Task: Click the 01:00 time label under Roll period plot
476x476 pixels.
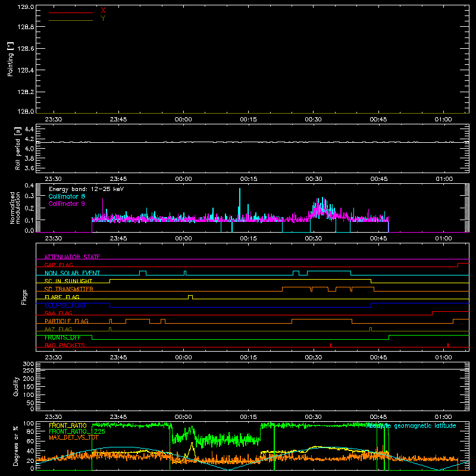Action: point(444,179)
